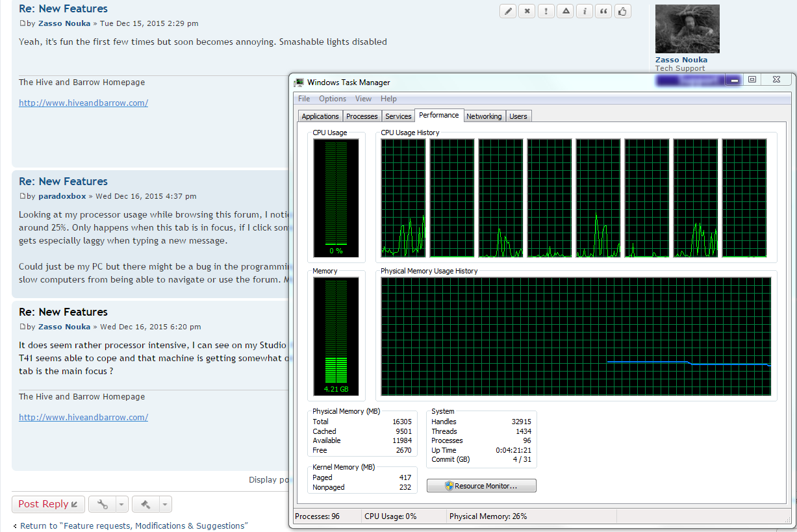This screenshot has width=797, height=532.
Task: Click the Commit (GB) value 4 / 31
Action: pyautogui.click(x=522, y=459)
